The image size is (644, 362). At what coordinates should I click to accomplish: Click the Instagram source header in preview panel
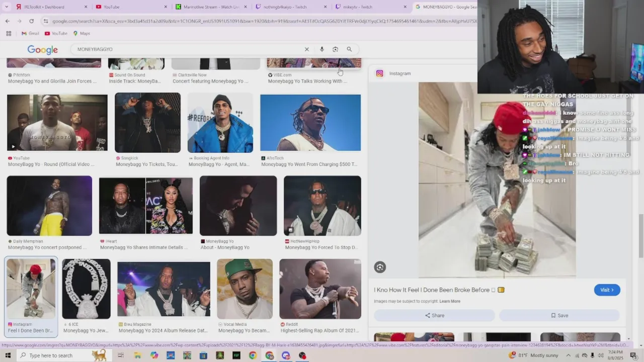pos(393,73)
